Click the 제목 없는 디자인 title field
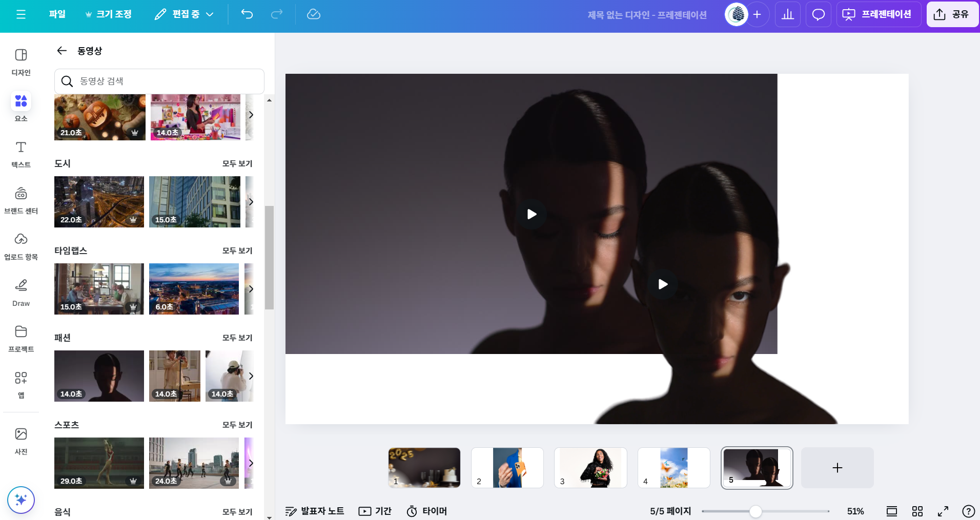This screenshot has height=520, width=980. (x=647, y=15)
